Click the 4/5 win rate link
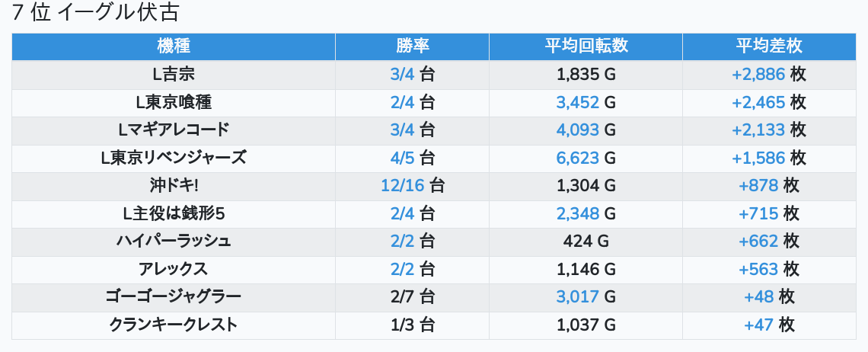Screen dimensions: 868x352 (401, 158)
